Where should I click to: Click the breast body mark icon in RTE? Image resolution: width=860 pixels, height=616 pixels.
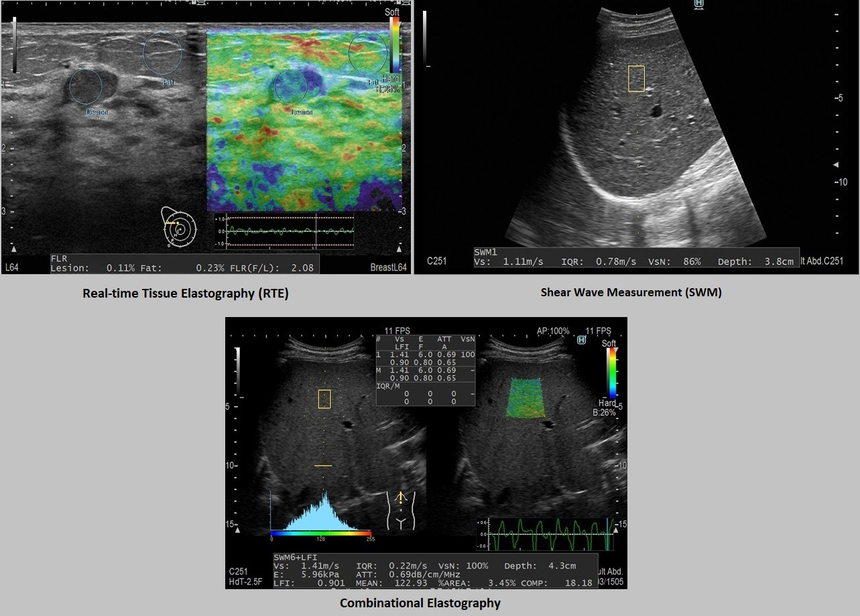pos(180,226)
